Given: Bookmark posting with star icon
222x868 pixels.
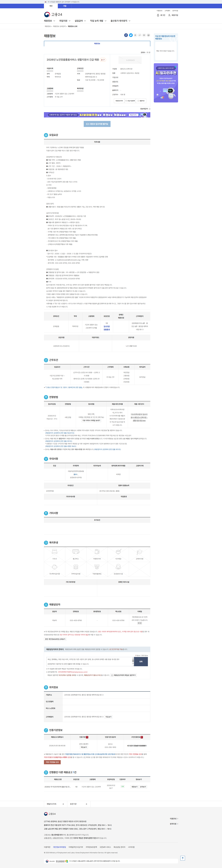Looking at the screenshot, I should coord(135,35).
